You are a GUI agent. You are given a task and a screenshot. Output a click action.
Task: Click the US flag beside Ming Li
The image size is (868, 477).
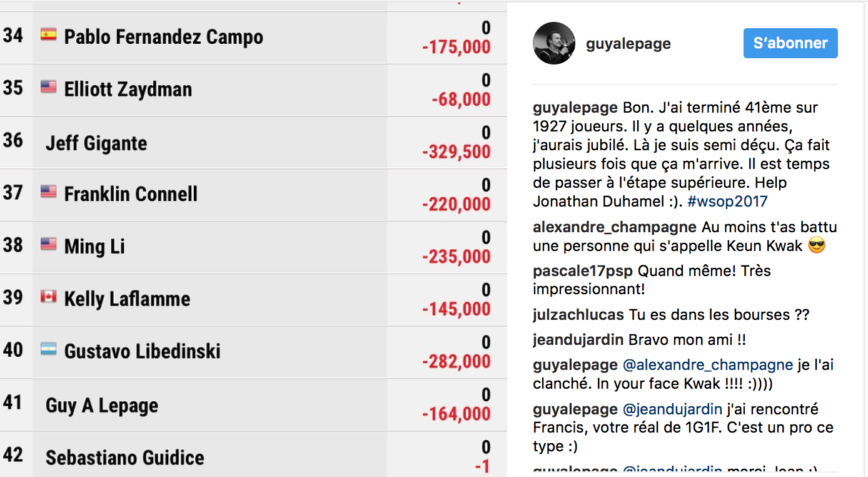pyautogui.click(x=48, y=244)
